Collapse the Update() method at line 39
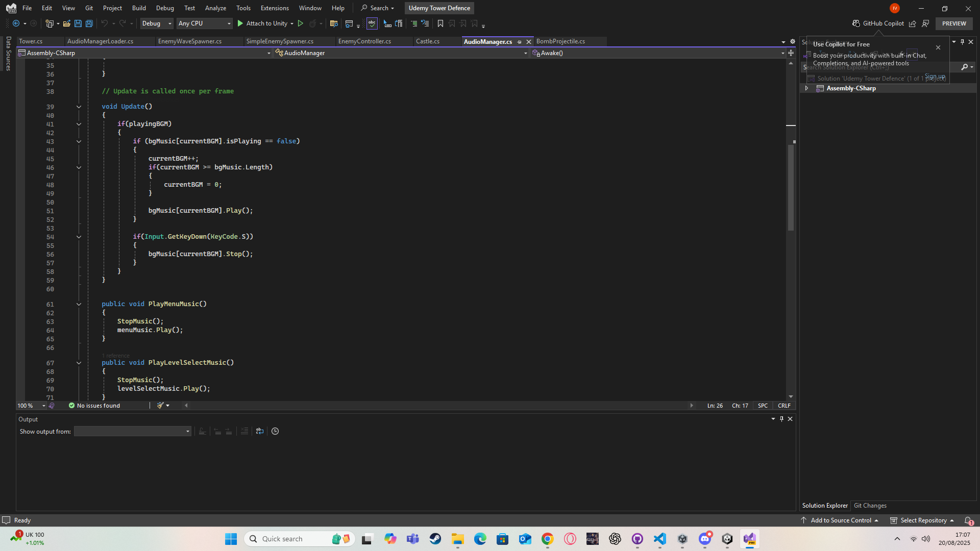The width and height of the screenshot is (980, 551). point(79,107)
